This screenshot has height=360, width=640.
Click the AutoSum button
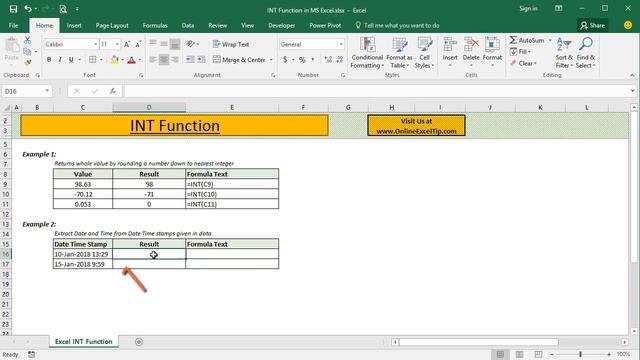click(527, 40)
